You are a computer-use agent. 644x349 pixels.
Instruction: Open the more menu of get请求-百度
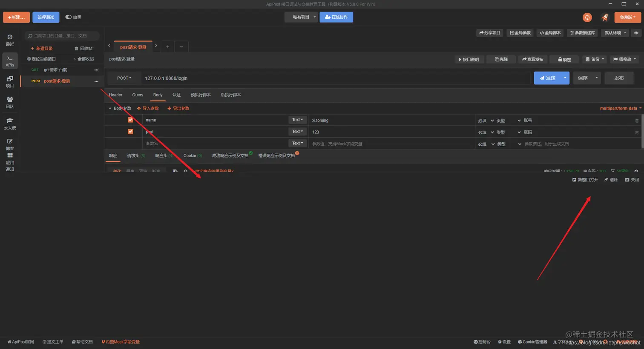[x=96, y=70]
